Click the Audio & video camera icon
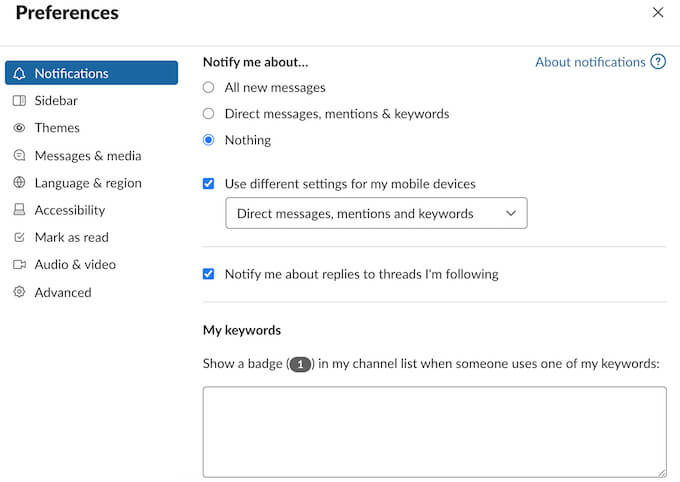 tap(19, 265)
